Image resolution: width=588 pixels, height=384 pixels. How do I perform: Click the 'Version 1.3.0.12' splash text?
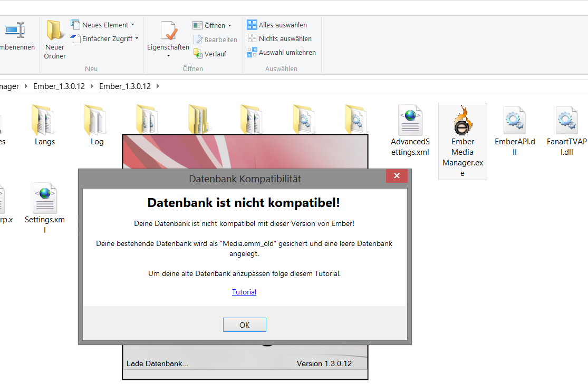click(x=324, y=363)
